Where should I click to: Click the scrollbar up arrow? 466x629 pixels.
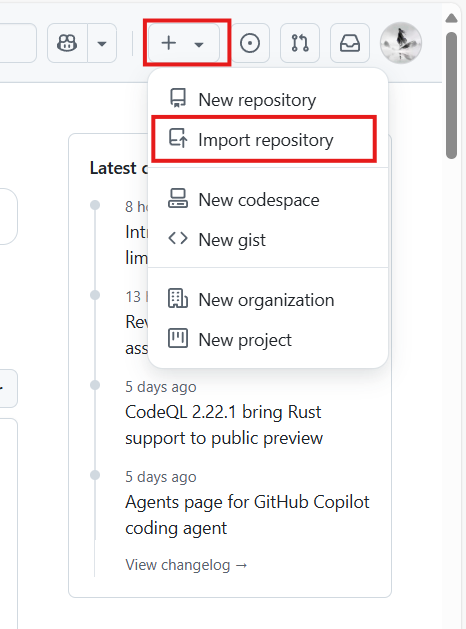pos(451,18)
